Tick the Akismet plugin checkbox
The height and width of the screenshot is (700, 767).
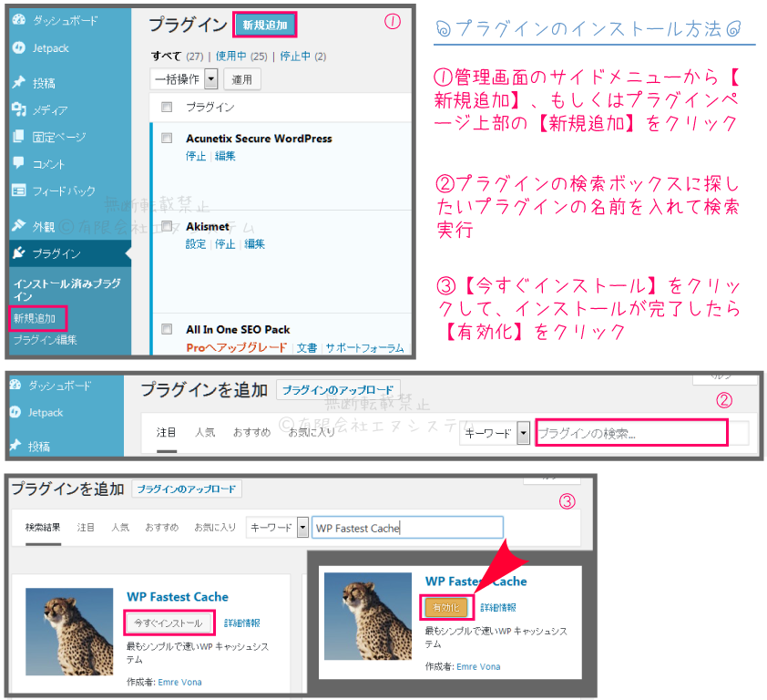point(167,226)
